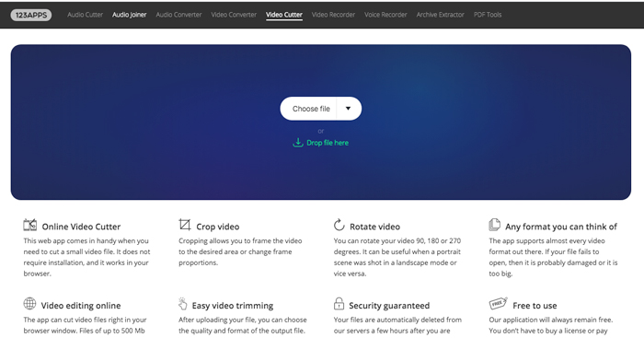Open Video Recorder in the top menu

coord(333,15)
